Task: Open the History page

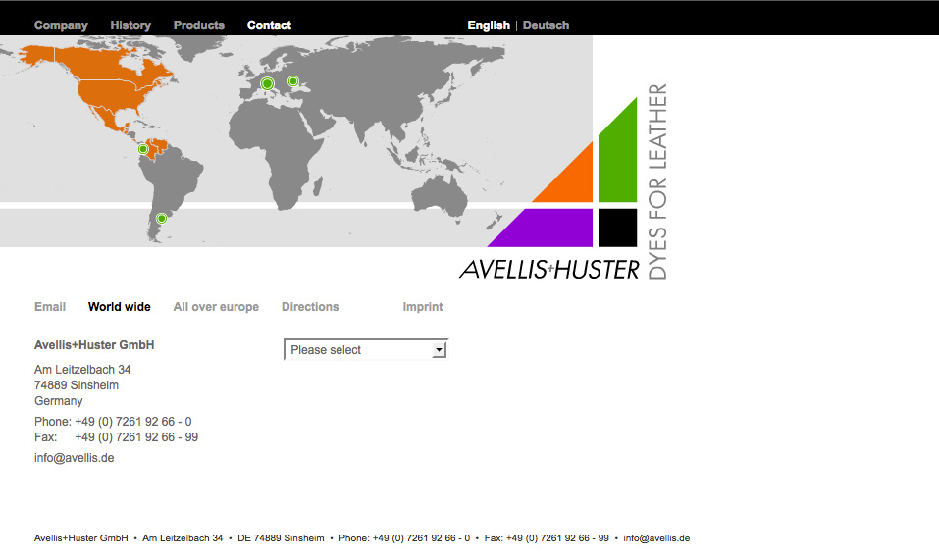Action: coord(130,25)
